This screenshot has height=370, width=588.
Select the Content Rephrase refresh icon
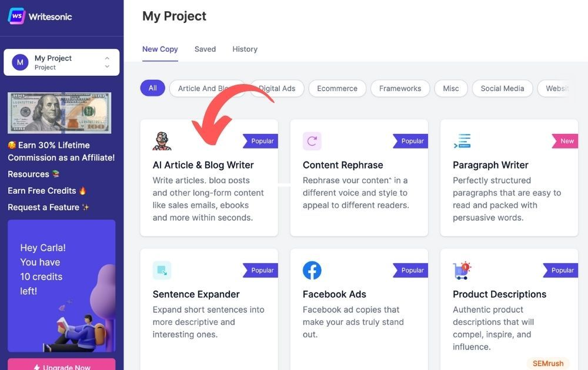(x=312, y=141)
